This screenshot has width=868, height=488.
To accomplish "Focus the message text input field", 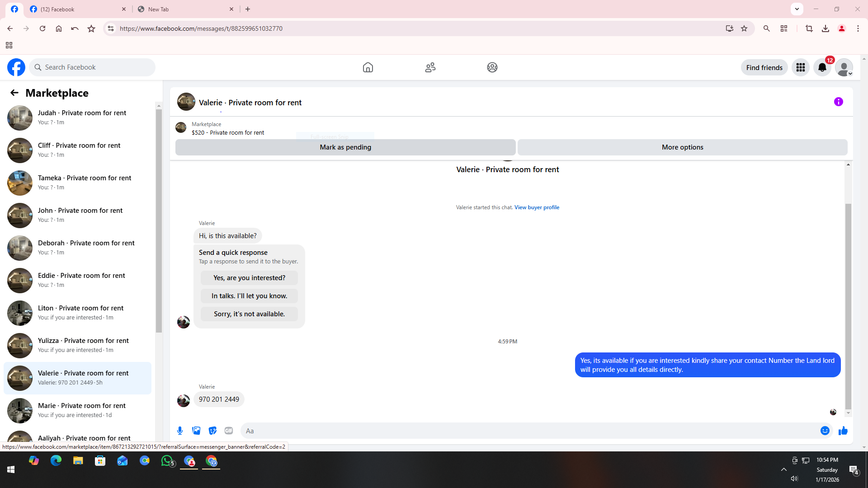I will pos(529,431).
